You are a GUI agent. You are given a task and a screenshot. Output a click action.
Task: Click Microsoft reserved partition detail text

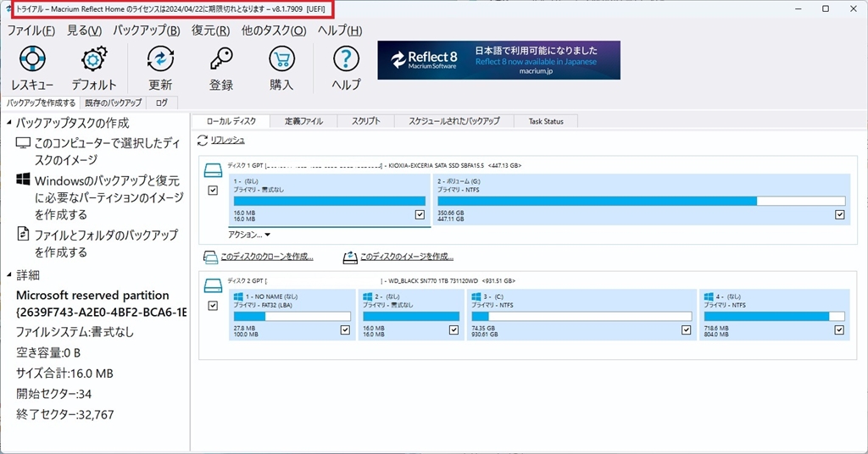(x=92, y=296)
